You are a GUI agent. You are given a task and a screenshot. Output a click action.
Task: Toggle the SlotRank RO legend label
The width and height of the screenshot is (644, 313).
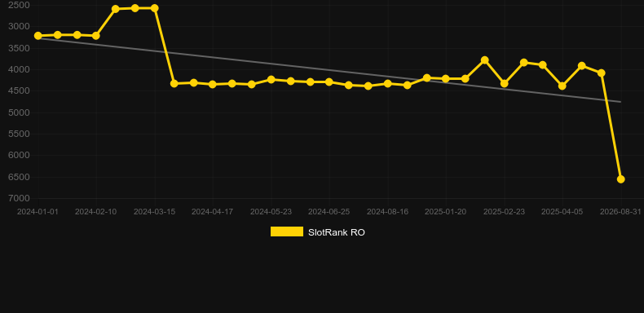coord(337,232)
